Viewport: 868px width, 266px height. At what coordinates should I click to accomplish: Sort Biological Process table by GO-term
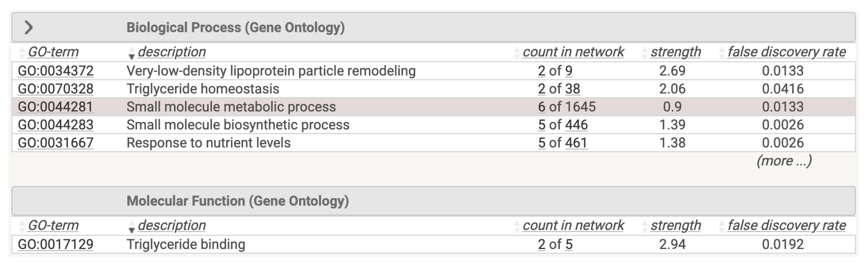tap(53, 52)
